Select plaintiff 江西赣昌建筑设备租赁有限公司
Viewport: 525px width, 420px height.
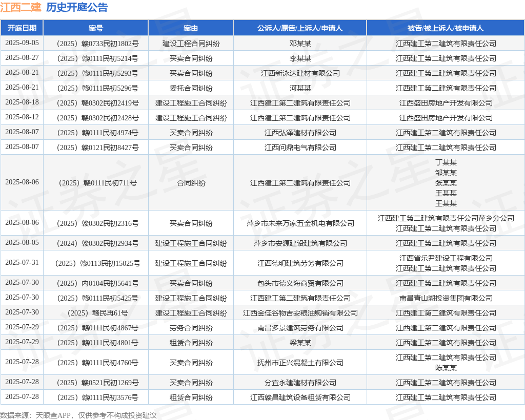coord(300,397)
